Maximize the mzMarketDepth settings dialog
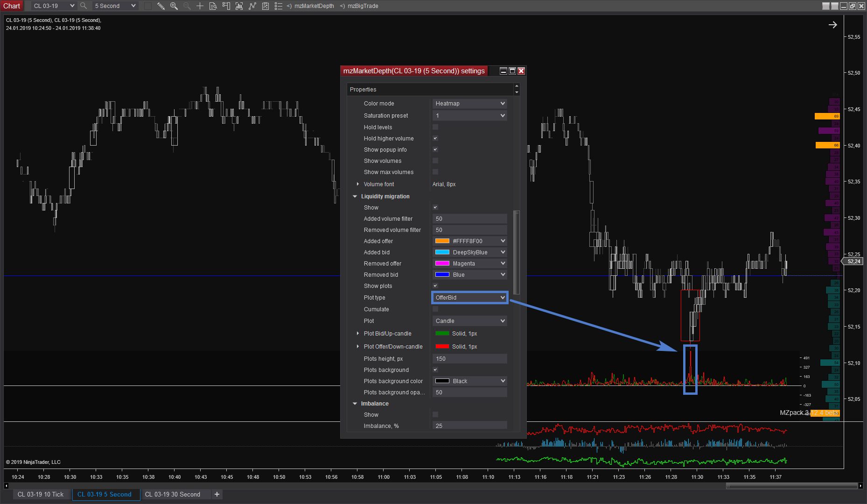 tap(512, 71)
